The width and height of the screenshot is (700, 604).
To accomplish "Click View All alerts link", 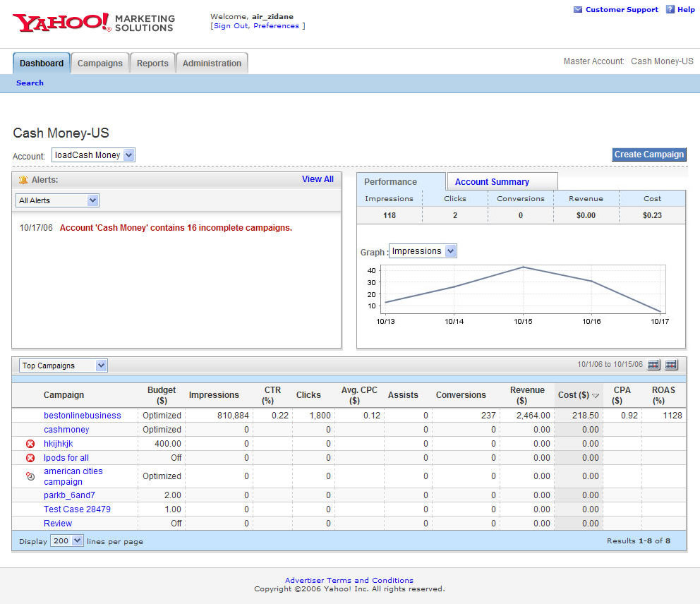I will (318, 179).
